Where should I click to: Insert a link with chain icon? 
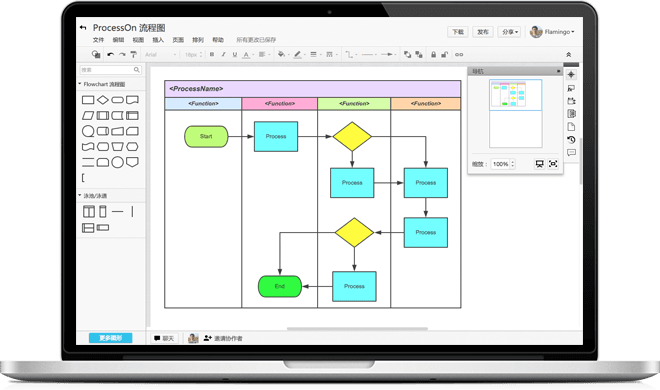(459, 54)
